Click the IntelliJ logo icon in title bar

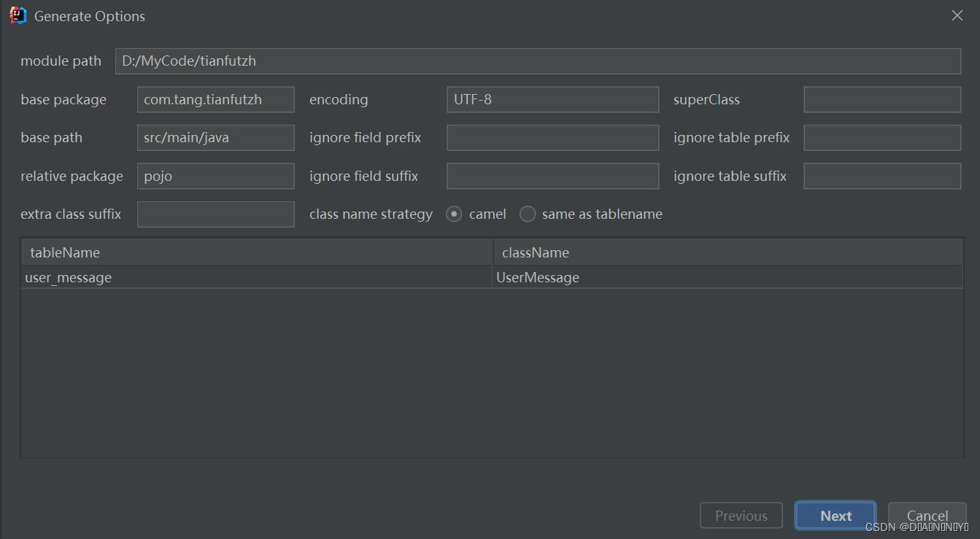(x=18, y=15)
